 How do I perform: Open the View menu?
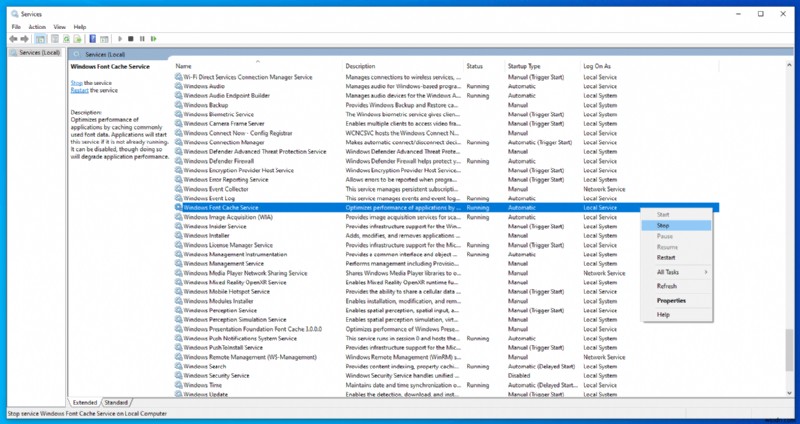(x=60, y=27)
